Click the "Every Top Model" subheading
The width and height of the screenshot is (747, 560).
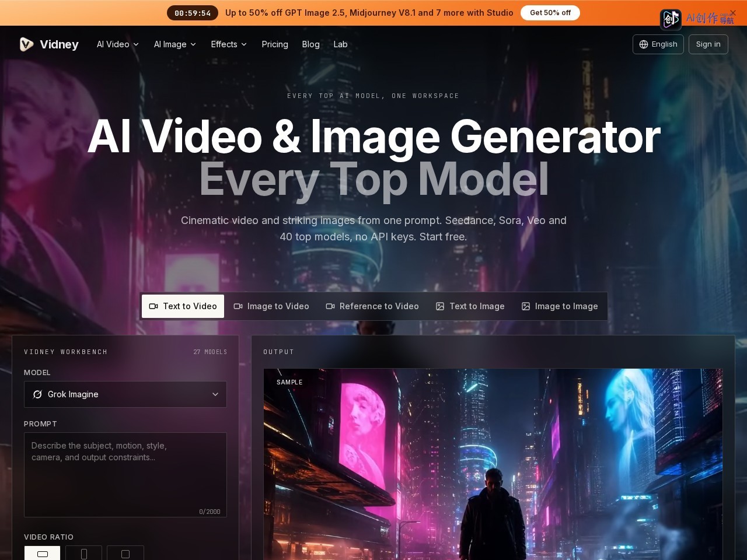(373, 178)
